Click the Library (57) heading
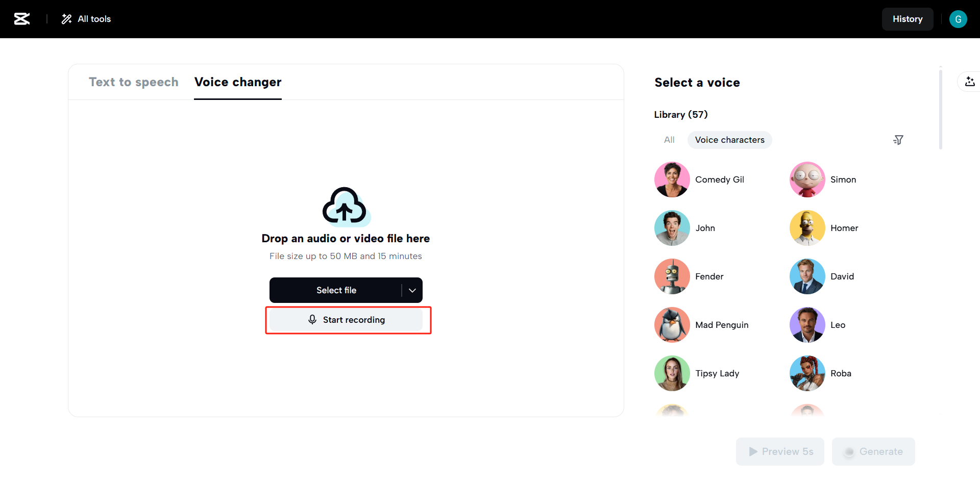This screenshot has height=486, width=980. [x=681, y=115]
